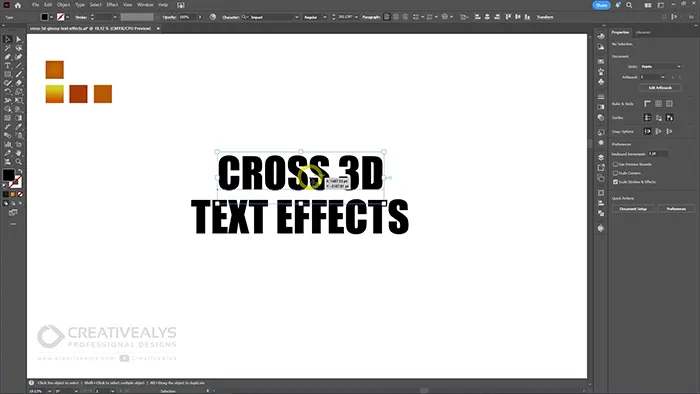Select the Paintbrush tool

pos(18,74)
